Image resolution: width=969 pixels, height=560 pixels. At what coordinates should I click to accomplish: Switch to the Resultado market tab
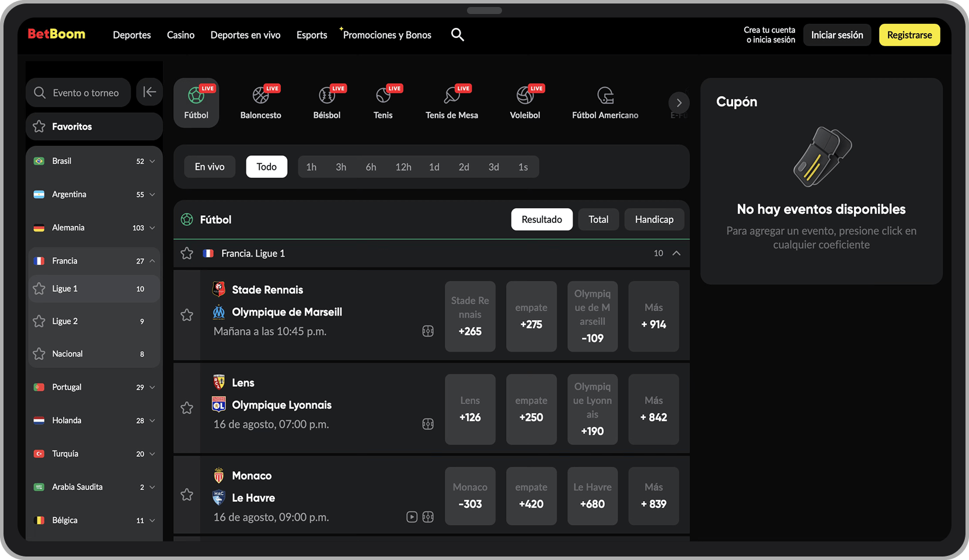click(x=542, y=219)
